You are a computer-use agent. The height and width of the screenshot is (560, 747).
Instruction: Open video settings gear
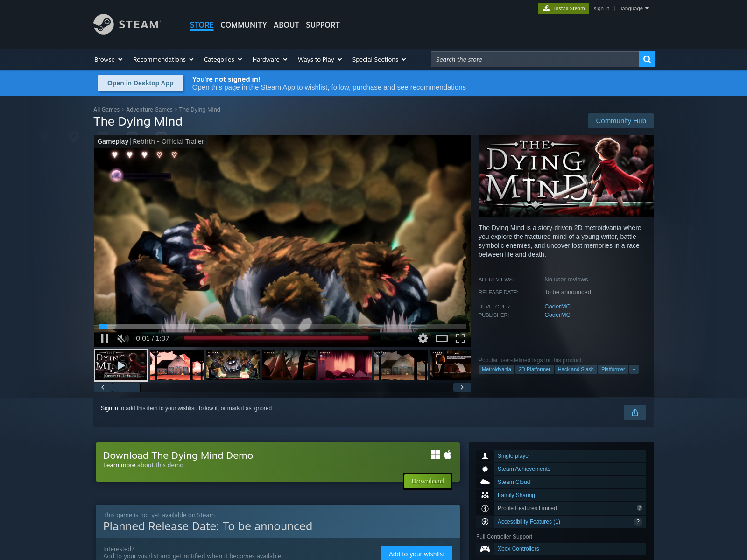pyautogui.click(x=423, y=338)
